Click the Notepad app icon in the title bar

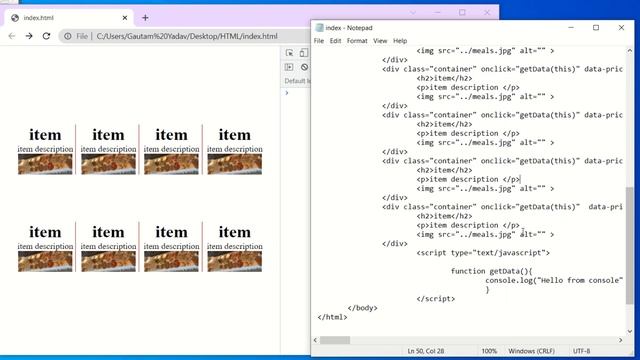click(320, 28)
